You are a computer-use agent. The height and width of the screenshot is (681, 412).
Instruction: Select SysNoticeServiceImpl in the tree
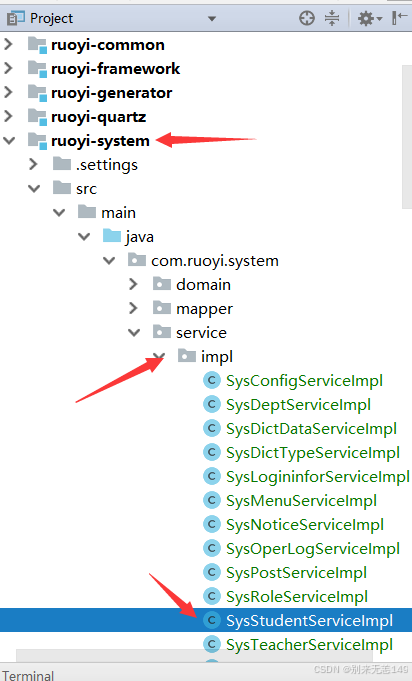[305, 525]
